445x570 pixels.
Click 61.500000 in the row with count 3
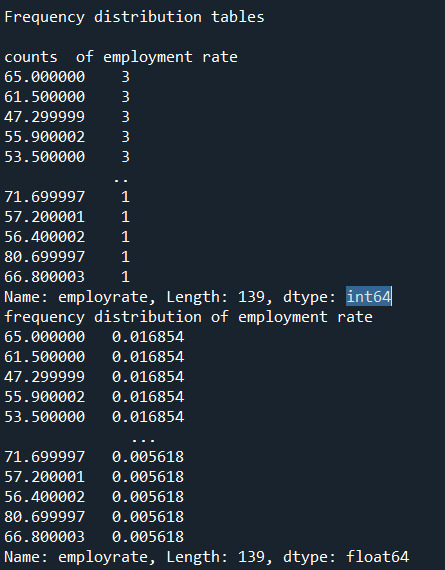pos(44,97)
